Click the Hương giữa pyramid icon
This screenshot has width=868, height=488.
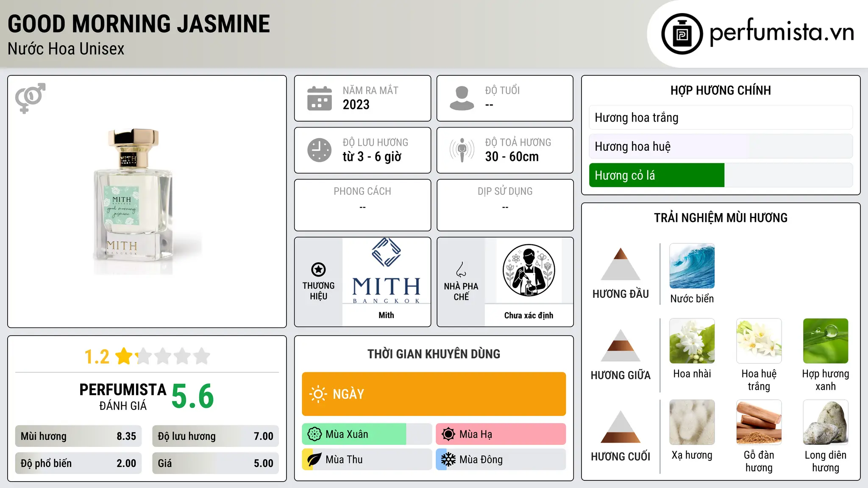[x=620, y=345]
